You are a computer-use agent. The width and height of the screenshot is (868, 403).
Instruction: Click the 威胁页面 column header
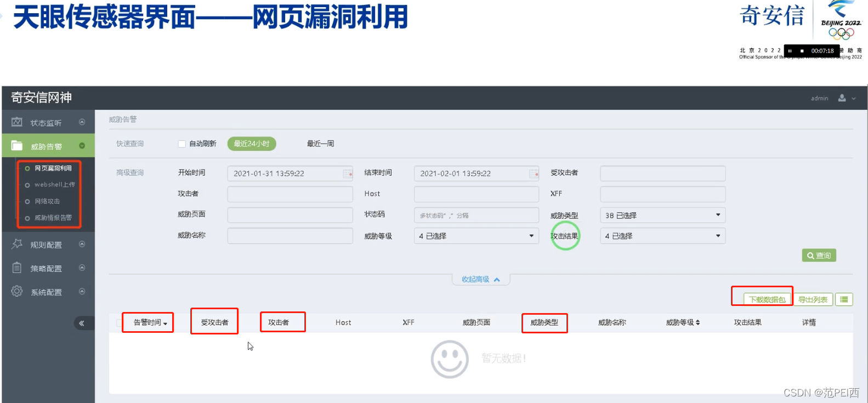[x=476, y=322]
